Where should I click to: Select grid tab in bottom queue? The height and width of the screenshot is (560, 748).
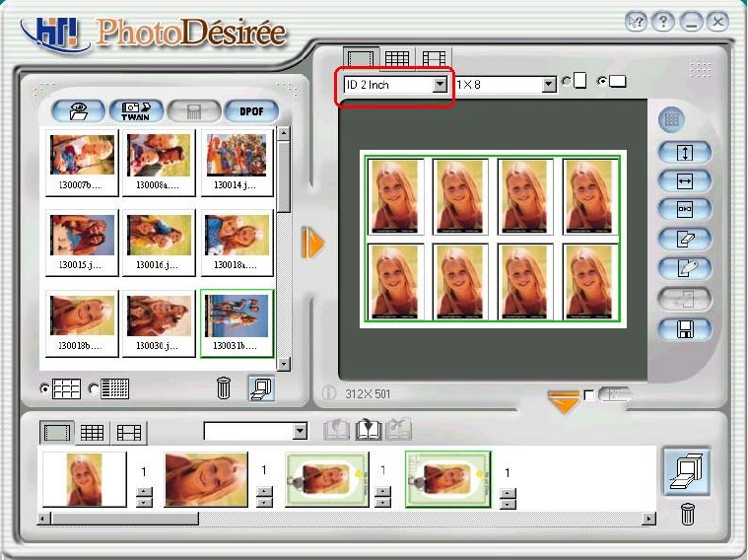tap(92, 433)
